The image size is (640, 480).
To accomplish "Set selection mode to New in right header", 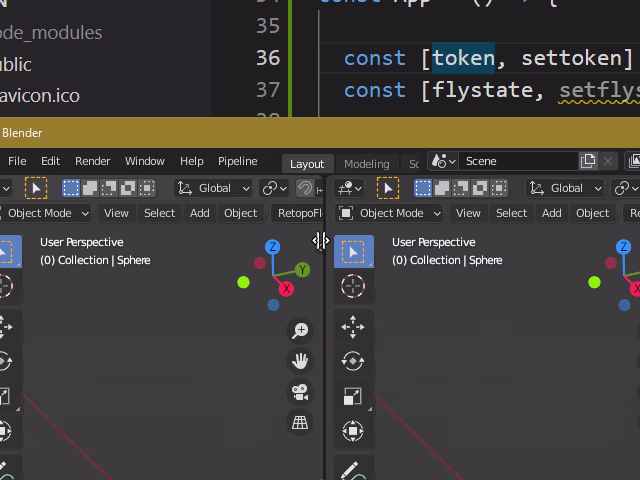I will (x=423, y=188).
